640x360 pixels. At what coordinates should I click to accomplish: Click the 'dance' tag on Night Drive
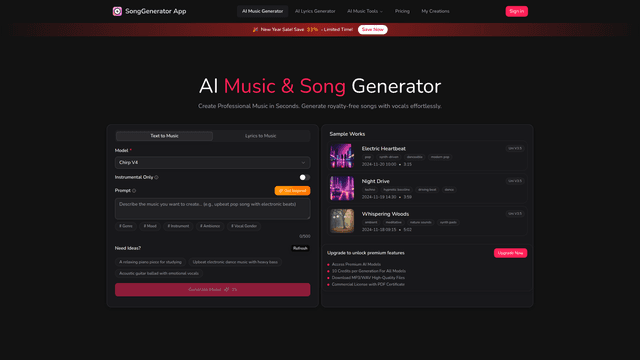click(x=449, y=190)
